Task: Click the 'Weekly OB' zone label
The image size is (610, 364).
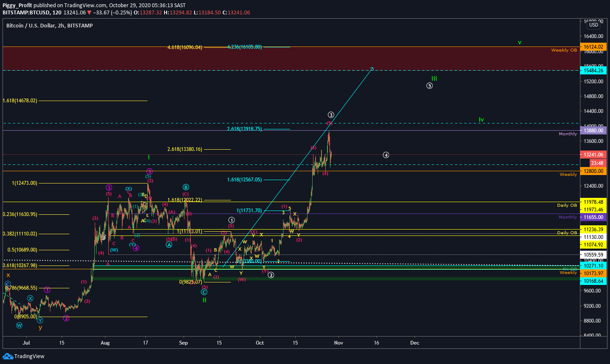Action: click(564, 50)
